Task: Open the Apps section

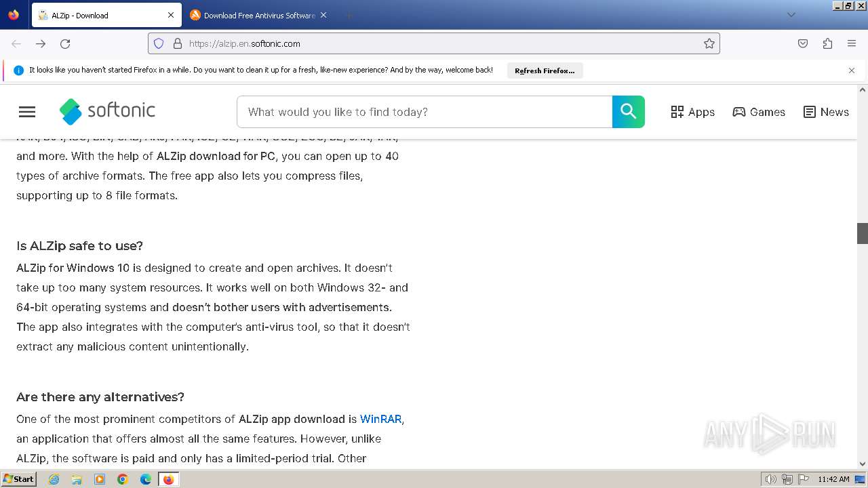Action: [692, 112]
